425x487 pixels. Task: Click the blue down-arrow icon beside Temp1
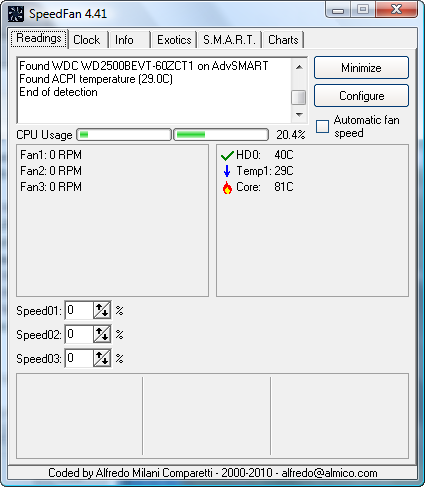point(227,171)
